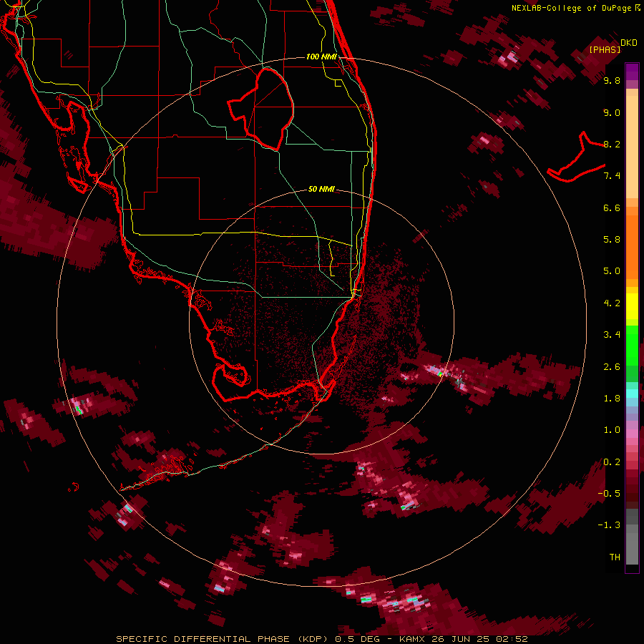This screenshot has height=644, width=644.
Task: Click the 50 NMI range ring label
Action: point(321,189)
